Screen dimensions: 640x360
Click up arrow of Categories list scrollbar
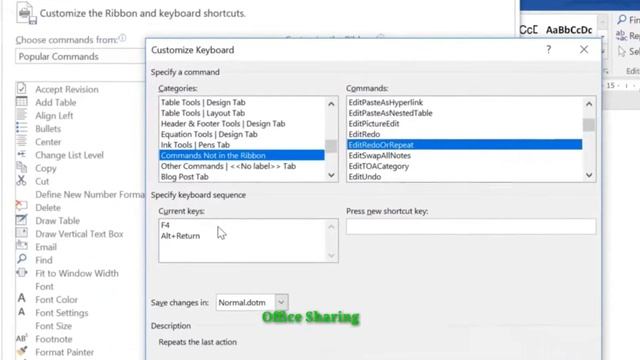coord(331,104)
